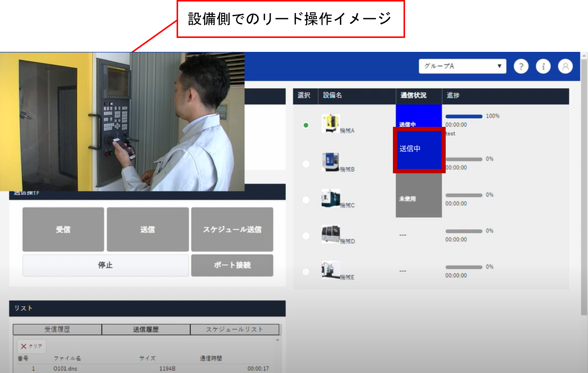This screenshot has height=373, width=588.
Task: Click the サイズ column header
Action: click(147, 358)
